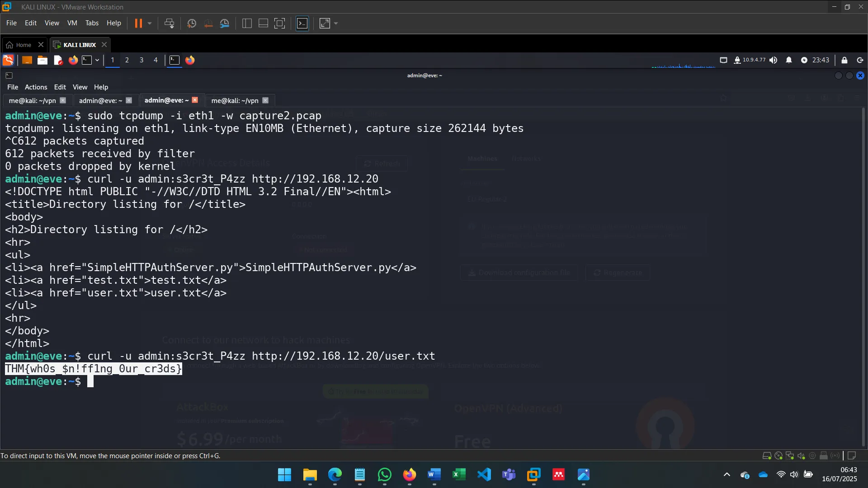Open the Kali applications menu dragon icon

8,60
